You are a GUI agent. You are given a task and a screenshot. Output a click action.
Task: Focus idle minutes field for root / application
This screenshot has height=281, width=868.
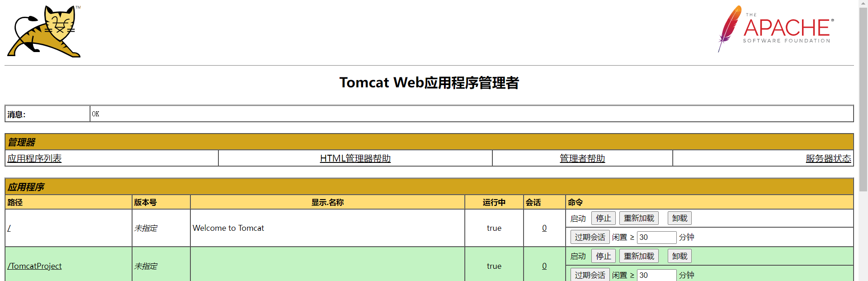[x=656, y=237]
